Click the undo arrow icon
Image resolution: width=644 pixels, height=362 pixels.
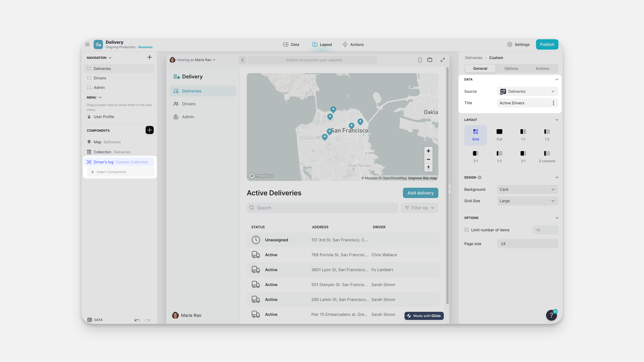137,320
